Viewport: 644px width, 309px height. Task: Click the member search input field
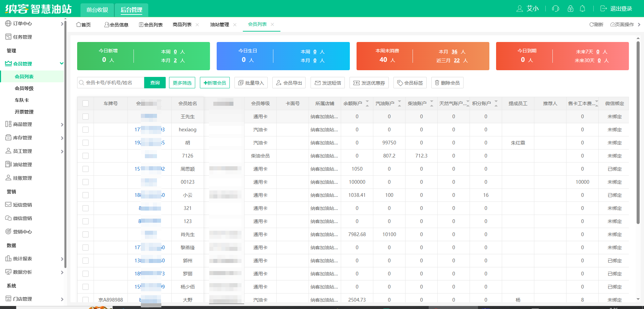point(111,83)
